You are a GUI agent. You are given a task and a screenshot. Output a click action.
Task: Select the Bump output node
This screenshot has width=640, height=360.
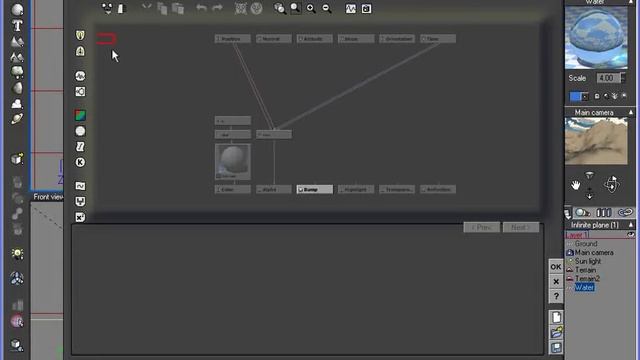point(314,189)
